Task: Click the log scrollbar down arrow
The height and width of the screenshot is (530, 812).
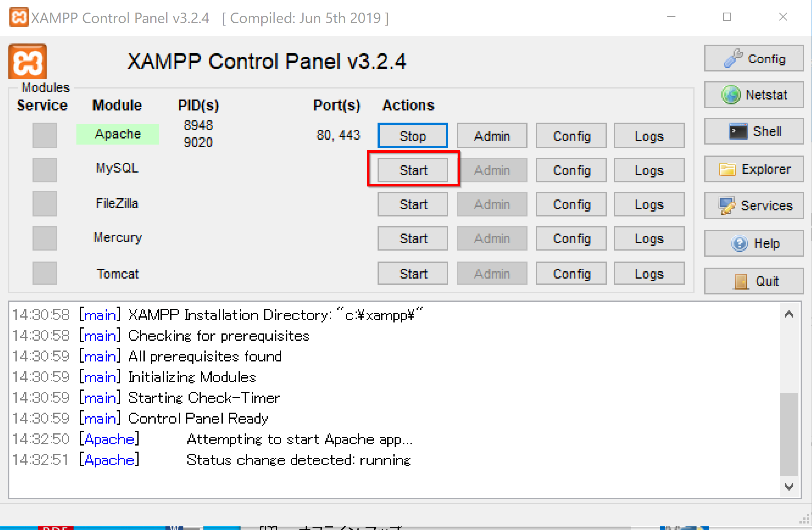Action: click(x=789, y=487)
